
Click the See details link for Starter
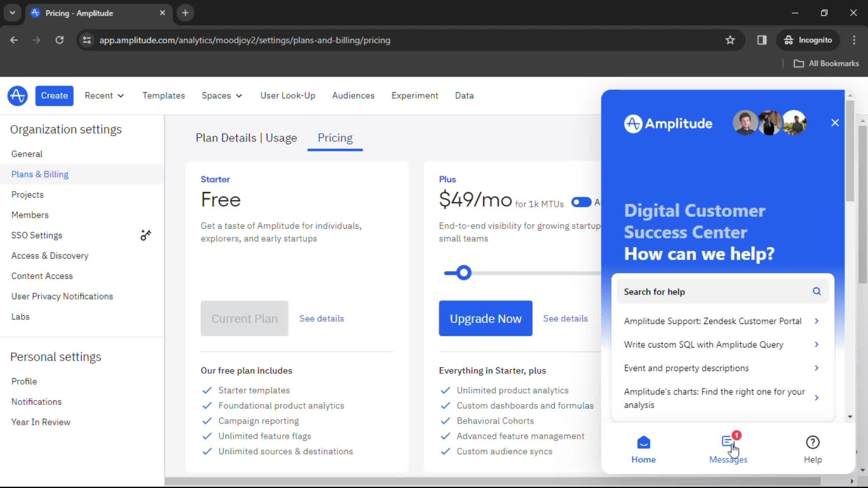pyautogui.click(x=322, y=318)
